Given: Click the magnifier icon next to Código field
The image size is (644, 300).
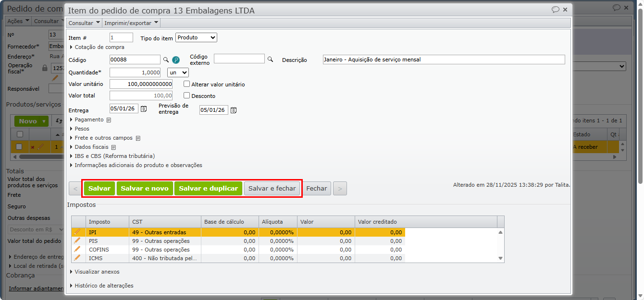Looking at the screenshot, I should 166,60.
